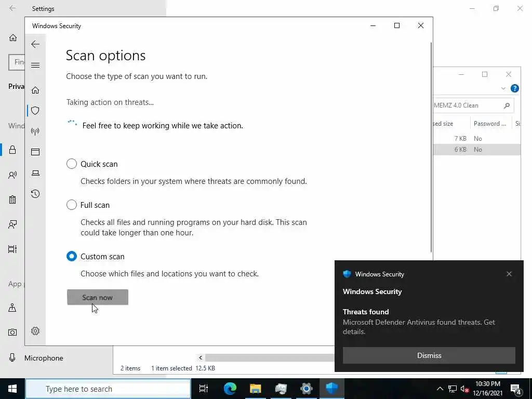532x399 pixels.
Task: Open Activity history icon in Settings sidebar
Action: [12, 224]
